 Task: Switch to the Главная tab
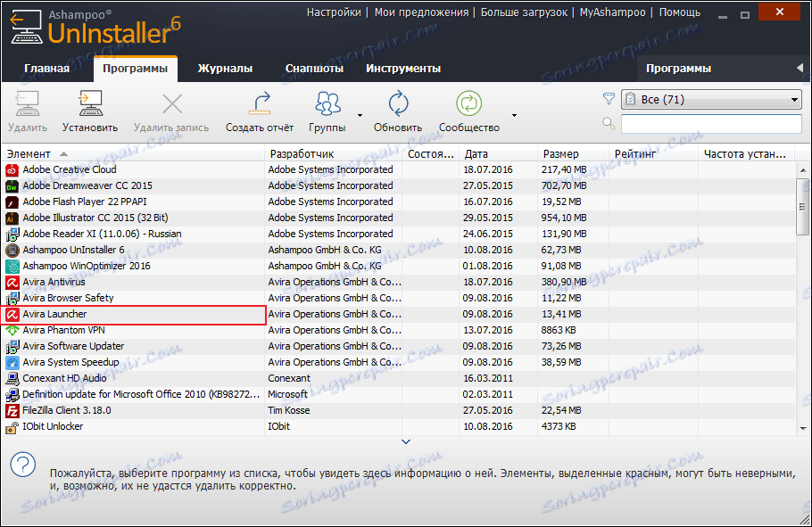point(46,69)
